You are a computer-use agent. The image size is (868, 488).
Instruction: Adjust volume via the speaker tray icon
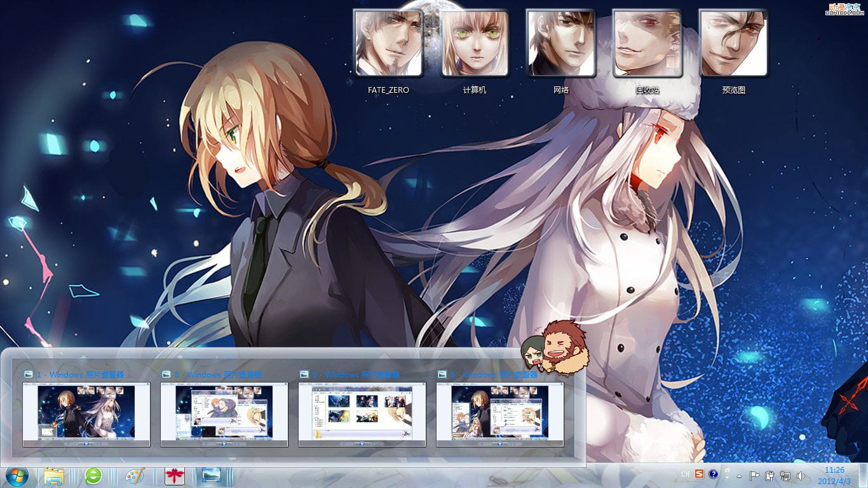point(800,475)
